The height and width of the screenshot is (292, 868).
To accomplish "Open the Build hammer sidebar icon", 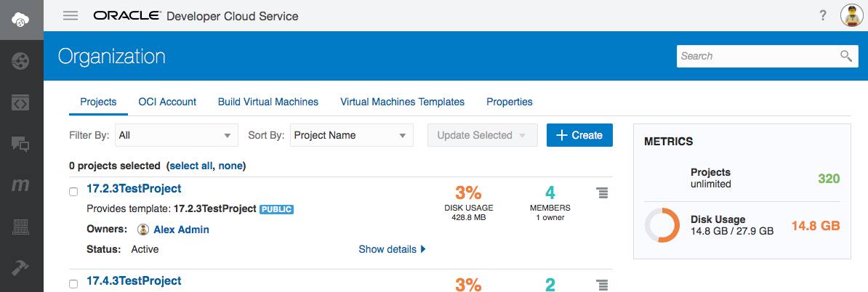I will (21, 267).
